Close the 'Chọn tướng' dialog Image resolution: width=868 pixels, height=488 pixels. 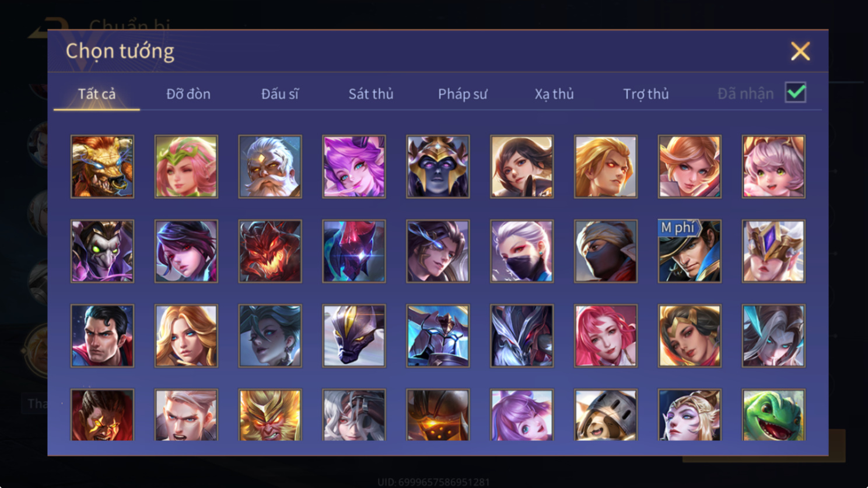click(x=800, y=51)
